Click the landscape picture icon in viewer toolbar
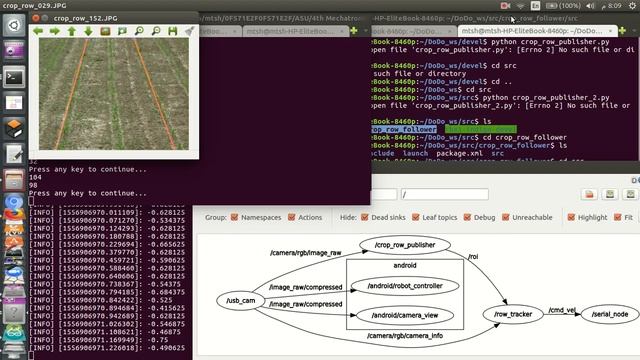Image resolution: width=640 pixels, height=360 pixels. click(x=105, y=31)
